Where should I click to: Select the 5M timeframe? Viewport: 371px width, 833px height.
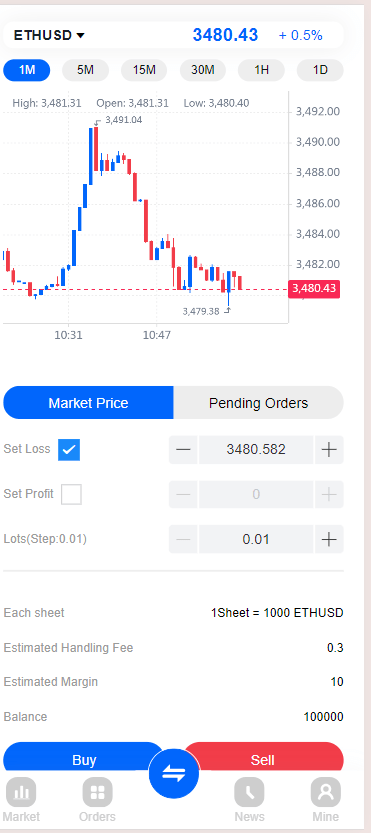pyautogui.click(x=86, y=70)
